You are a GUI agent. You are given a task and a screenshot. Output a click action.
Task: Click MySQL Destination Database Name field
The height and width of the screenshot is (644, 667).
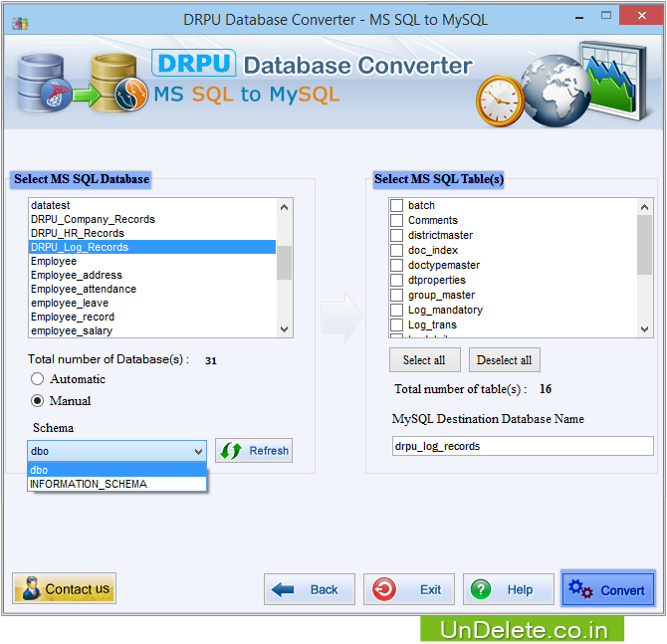523,446
